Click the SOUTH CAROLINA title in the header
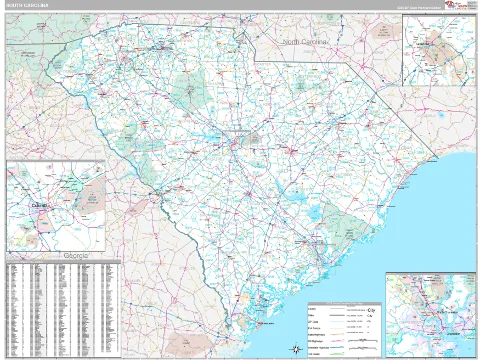 (x=27, y=6)
